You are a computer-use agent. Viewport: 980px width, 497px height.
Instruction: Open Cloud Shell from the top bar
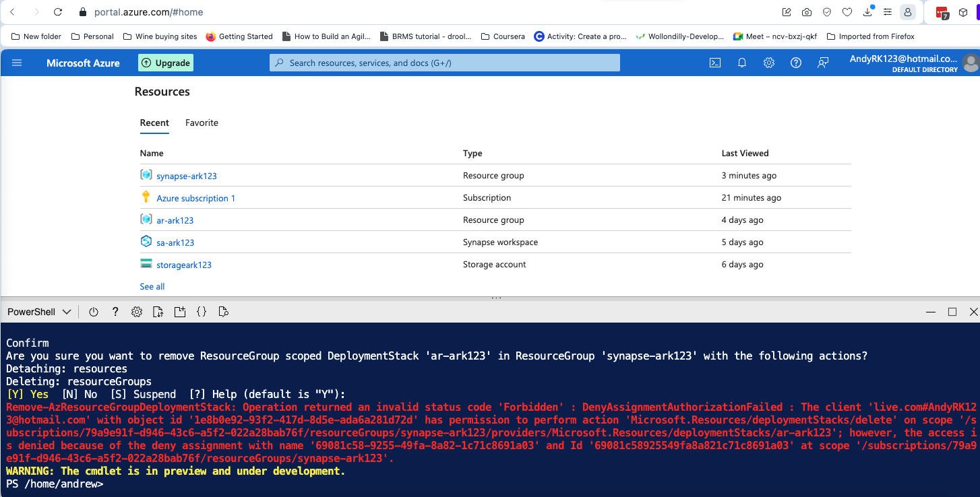714,63
